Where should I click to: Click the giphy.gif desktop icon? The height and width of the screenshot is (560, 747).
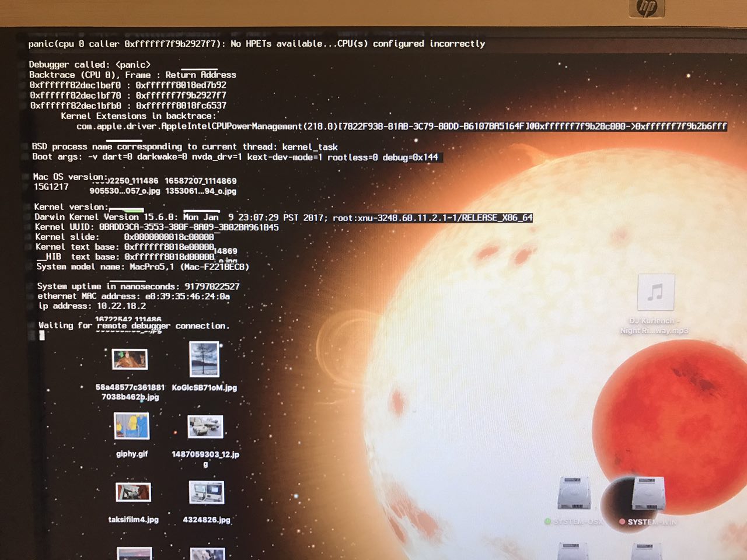point(132,426)
